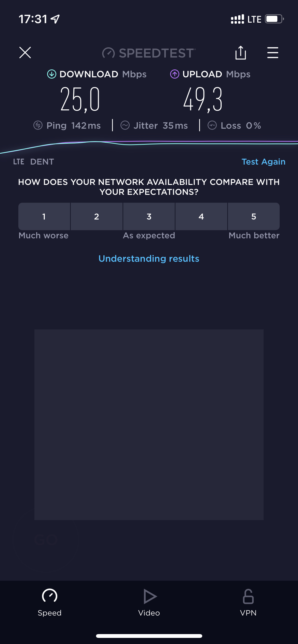
Task: Select rating 5 Much better
Action: (x=254, y=216)
